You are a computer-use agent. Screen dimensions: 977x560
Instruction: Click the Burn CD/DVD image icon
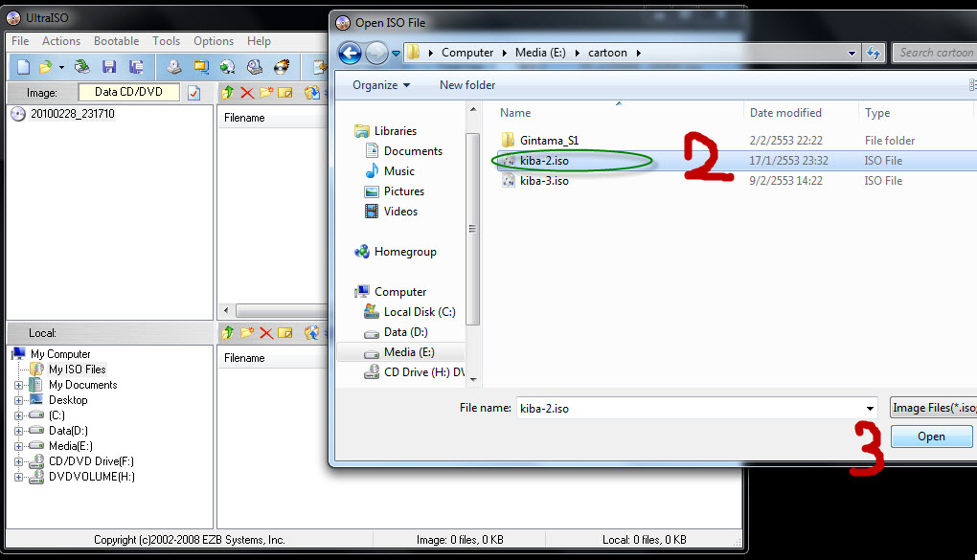[x=282, y=67]
